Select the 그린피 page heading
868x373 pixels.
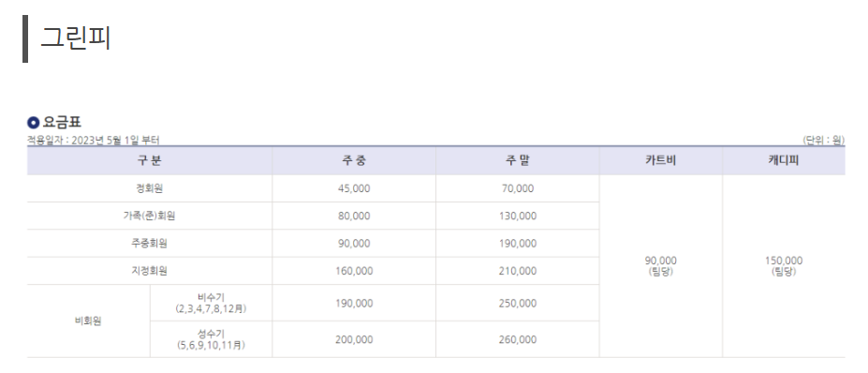tap(75, 38)
